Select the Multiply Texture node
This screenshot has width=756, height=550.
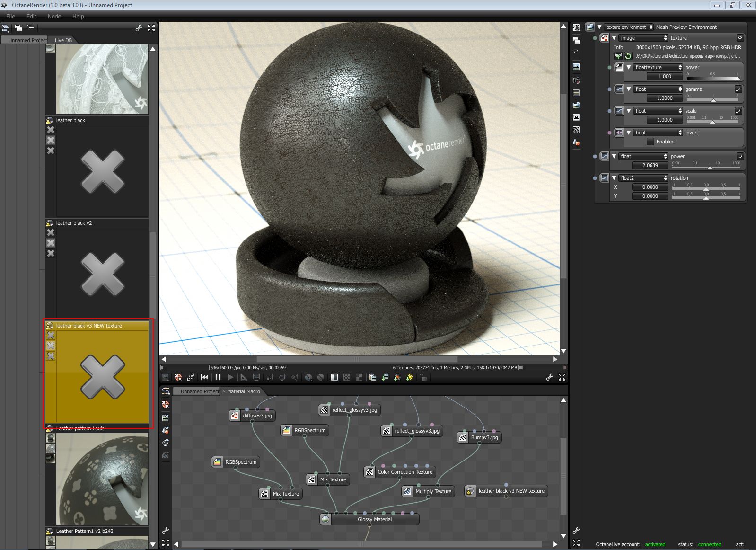tap(428, 491)
